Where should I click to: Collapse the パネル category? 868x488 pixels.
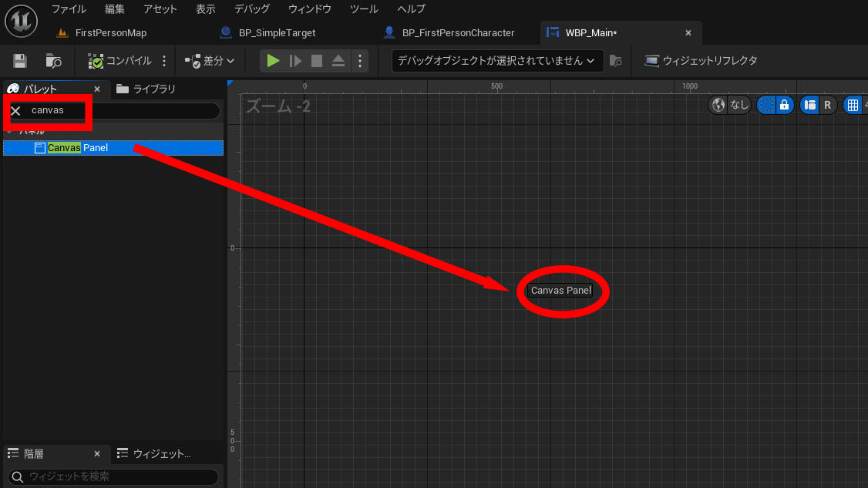pos(9,131)
